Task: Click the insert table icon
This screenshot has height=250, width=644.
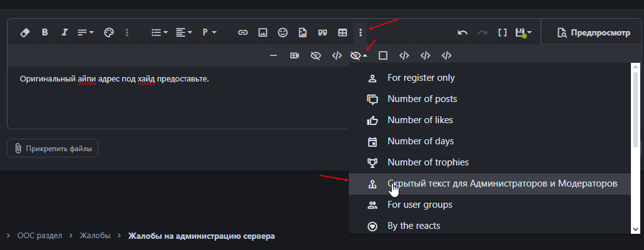Action: [x=342, y=32]
